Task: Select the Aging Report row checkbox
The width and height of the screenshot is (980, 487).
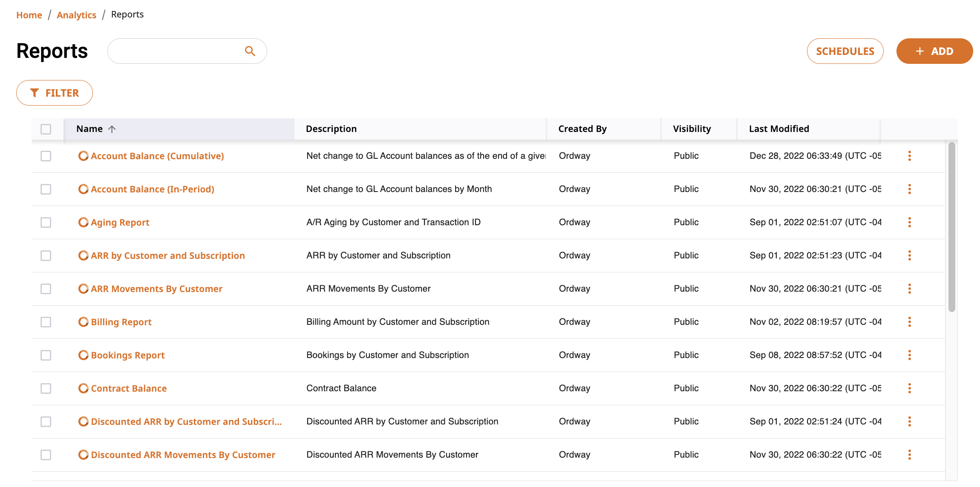Action: 46,222
